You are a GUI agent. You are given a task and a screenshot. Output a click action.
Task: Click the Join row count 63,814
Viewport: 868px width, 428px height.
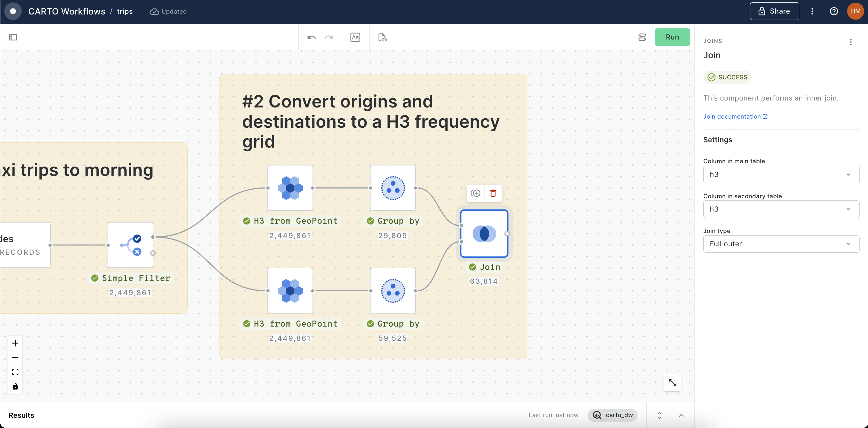tap(484, 281)
